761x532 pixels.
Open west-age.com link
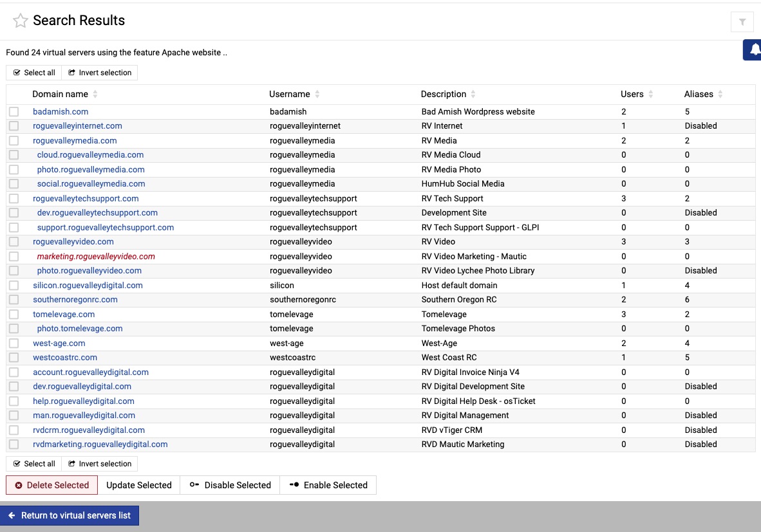click(x=59, y=344)
